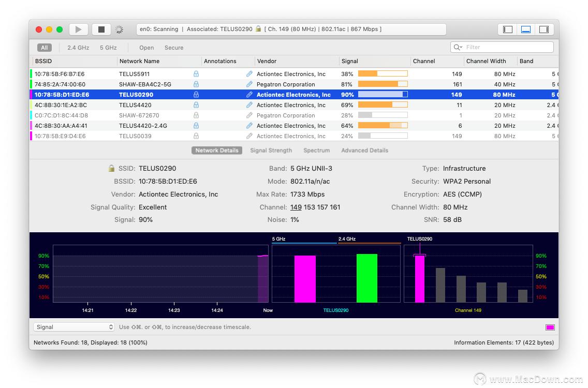Edit annotation pencil for SHAW-EBA4C2-5G

pos(249,84)
